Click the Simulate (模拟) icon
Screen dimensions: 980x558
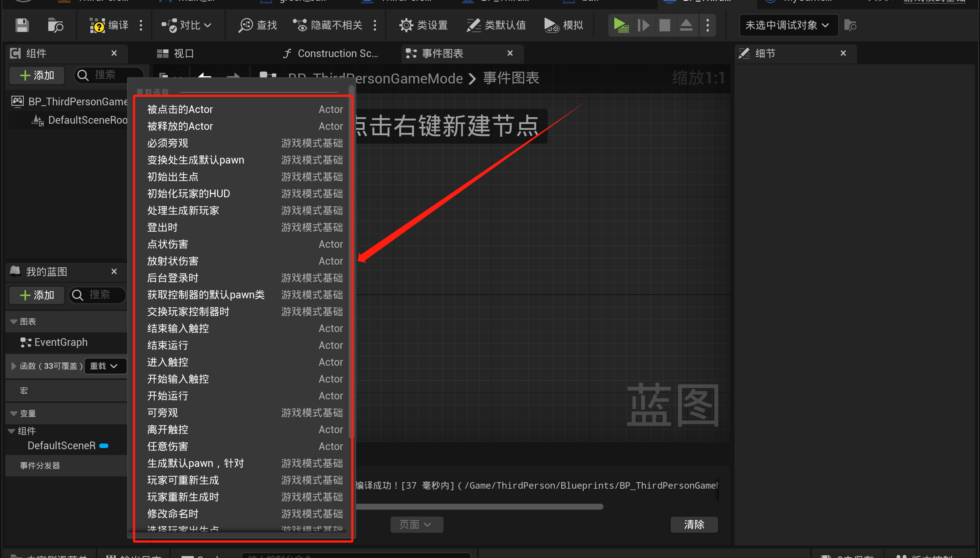click(551, 25)
